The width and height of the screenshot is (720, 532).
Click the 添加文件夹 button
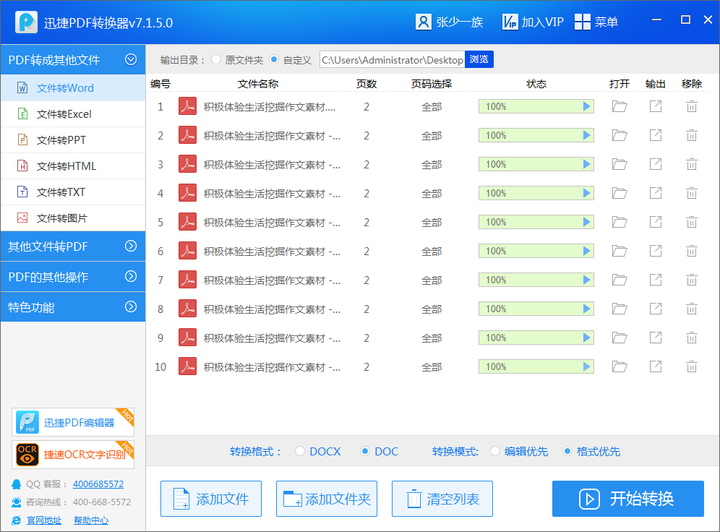[326, 498]
